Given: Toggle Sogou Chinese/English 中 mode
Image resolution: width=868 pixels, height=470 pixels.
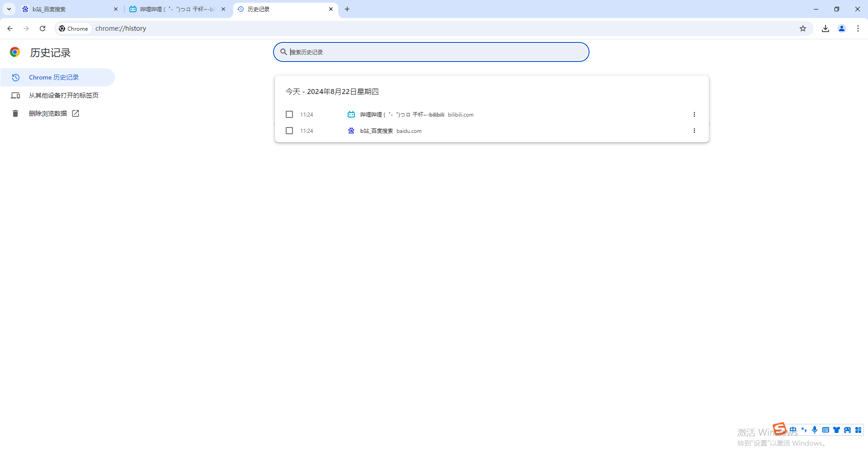Looking at the screenshot, I should 793,430.
